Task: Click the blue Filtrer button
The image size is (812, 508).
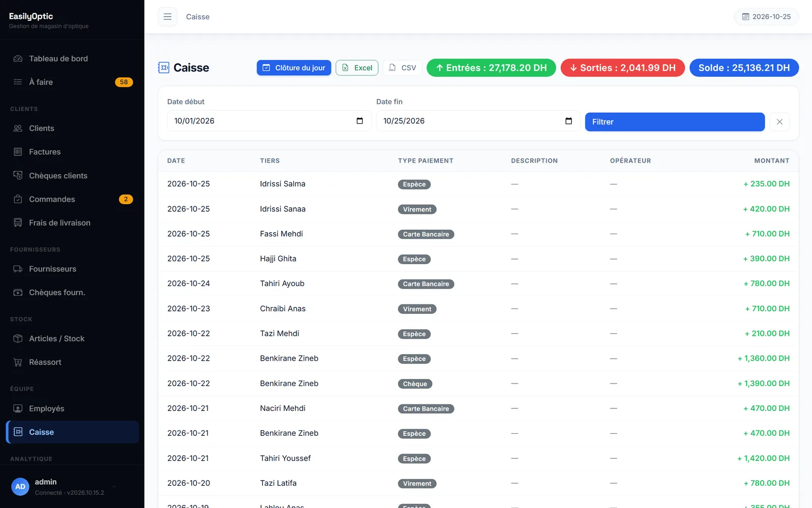Action: 674,122
